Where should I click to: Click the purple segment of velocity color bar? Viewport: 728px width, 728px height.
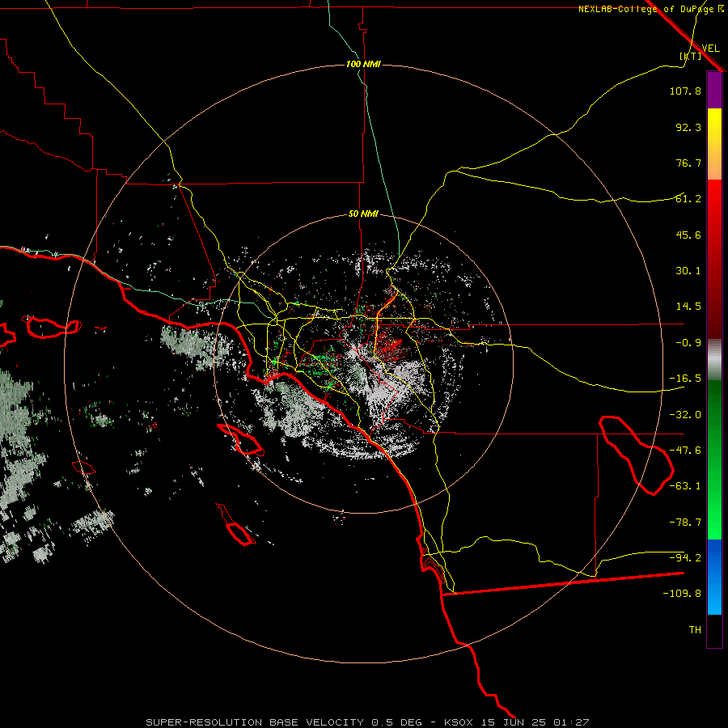(714, 91)
